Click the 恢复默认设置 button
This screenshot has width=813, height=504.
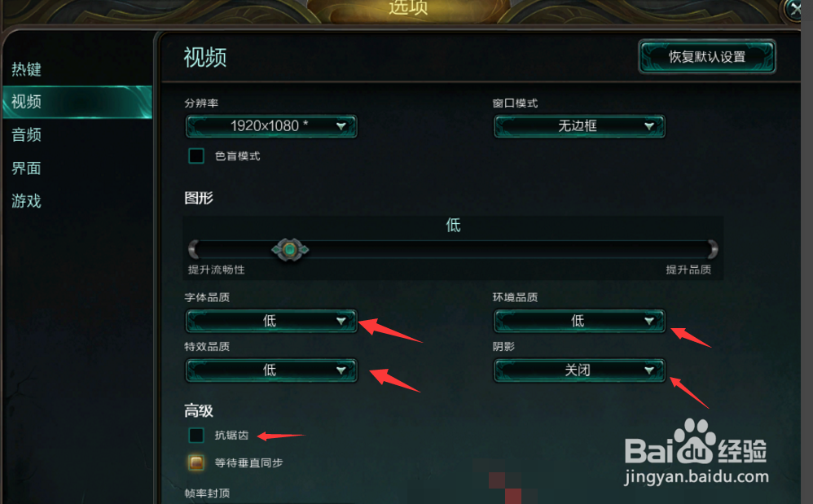pyautogui.click(x=707, y=56)
